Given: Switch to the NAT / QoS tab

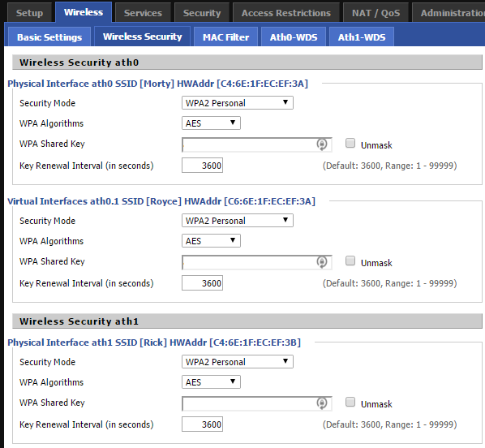Looking at the screenshot, I should tap(376, 13).
